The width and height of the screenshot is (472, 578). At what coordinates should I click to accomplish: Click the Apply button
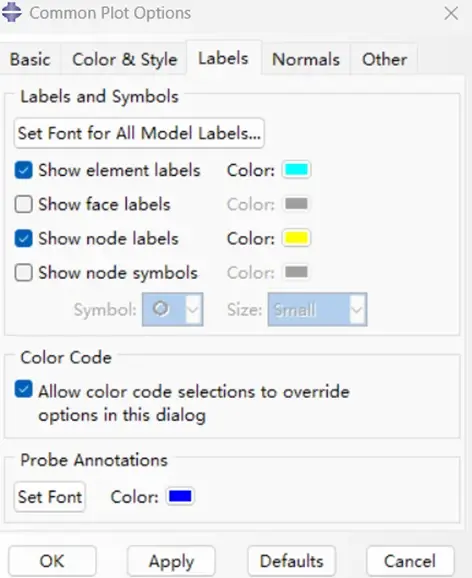(171, 561)
